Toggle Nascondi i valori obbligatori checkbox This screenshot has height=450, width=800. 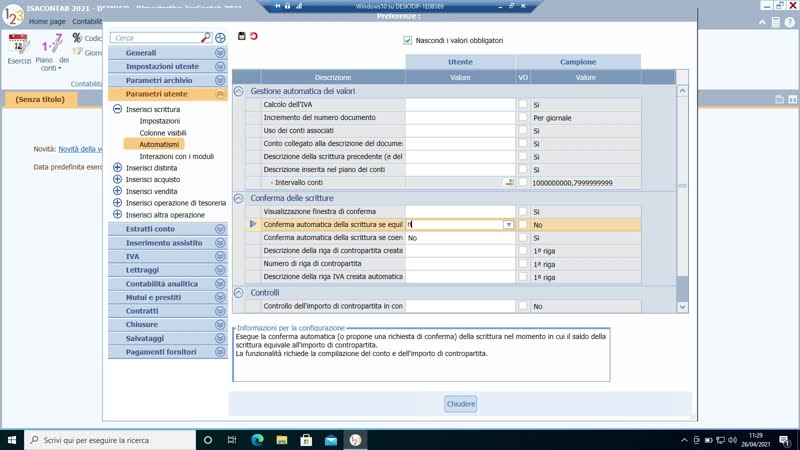pos(408,40)
